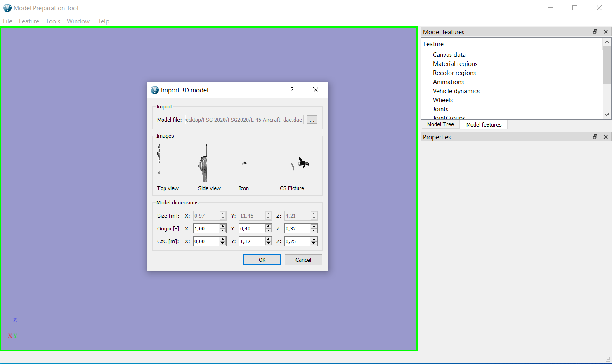612x364 pixels.
Task: Select Material regions feature
Action: [455, 64]
